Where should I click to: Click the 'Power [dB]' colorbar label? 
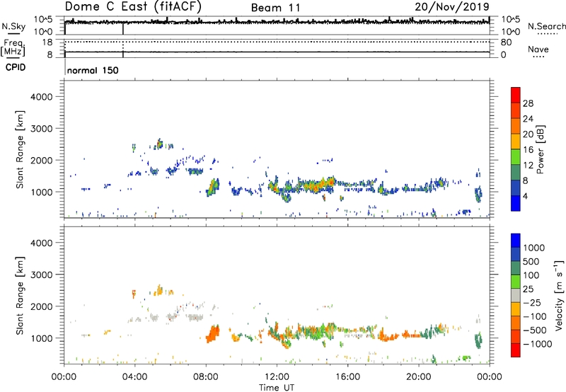pyautogui.click(x=541, y=149)
